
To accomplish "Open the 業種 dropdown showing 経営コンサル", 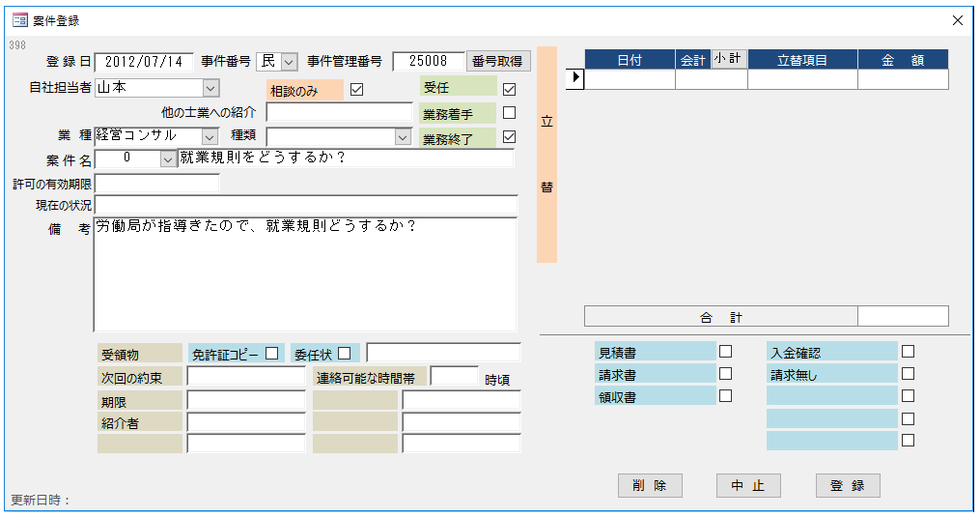I will (x=210, y=136).
